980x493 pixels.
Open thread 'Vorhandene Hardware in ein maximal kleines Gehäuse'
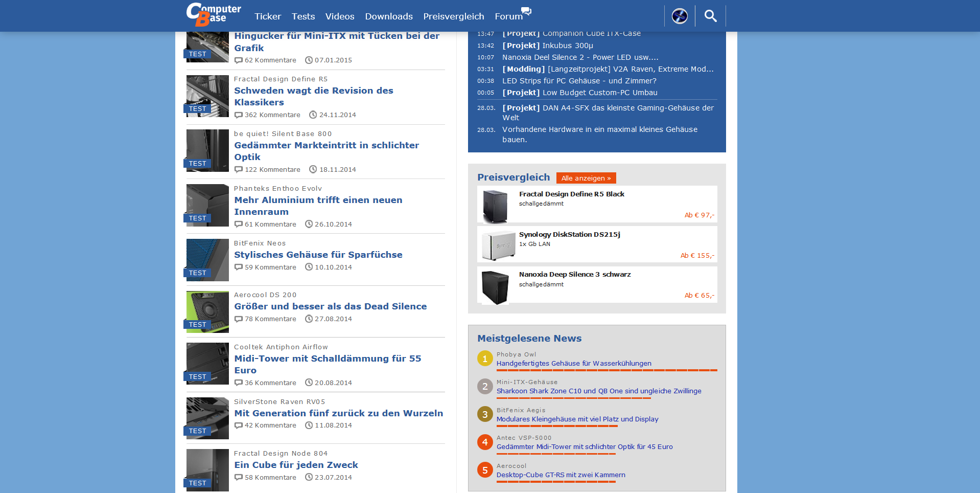[600, 135]
